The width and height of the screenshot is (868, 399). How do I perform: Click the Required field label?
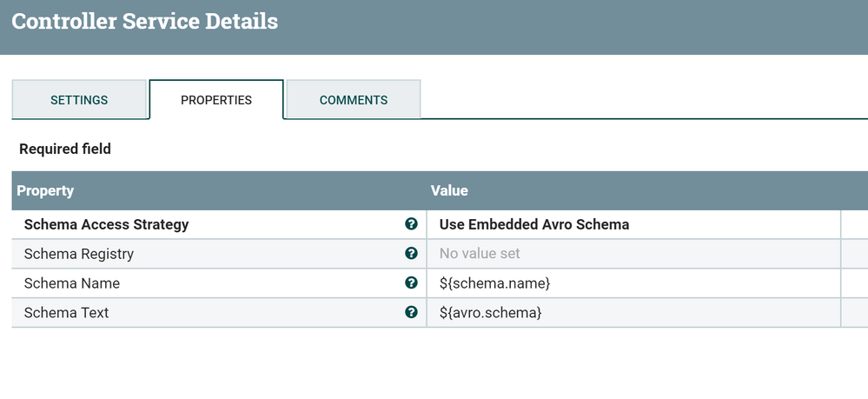[65, 149]
